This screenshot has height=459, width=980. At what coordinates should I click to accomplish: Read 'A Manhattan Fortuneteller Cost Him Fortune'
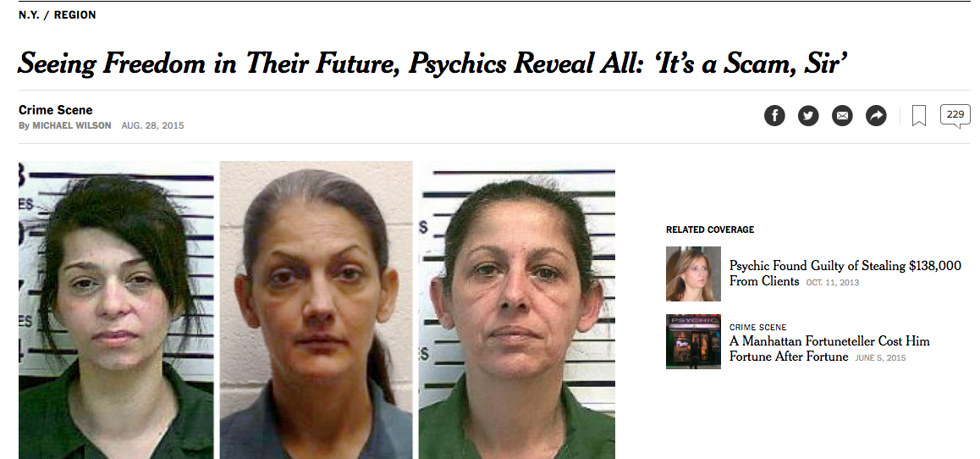pyautogui.click(x=829, y=349)
